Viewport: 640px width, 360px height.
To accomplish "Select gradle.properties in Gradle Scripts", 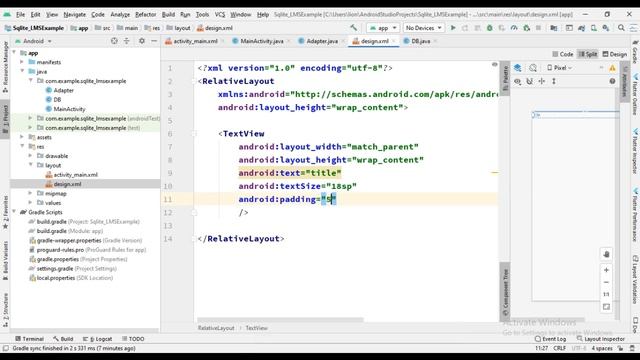I will click(58, 259).
